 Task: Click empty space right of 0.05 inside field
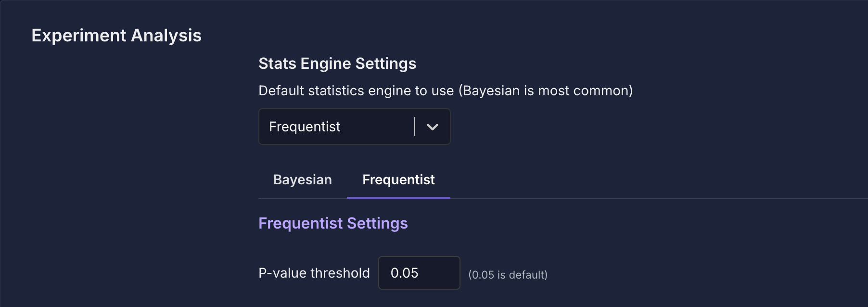(442, 273)
